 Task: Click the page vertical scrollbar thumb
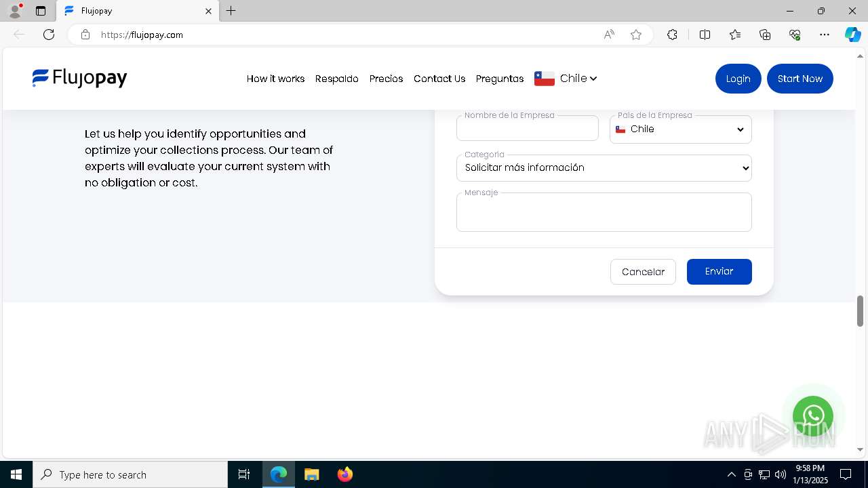[x=861, y=310]
